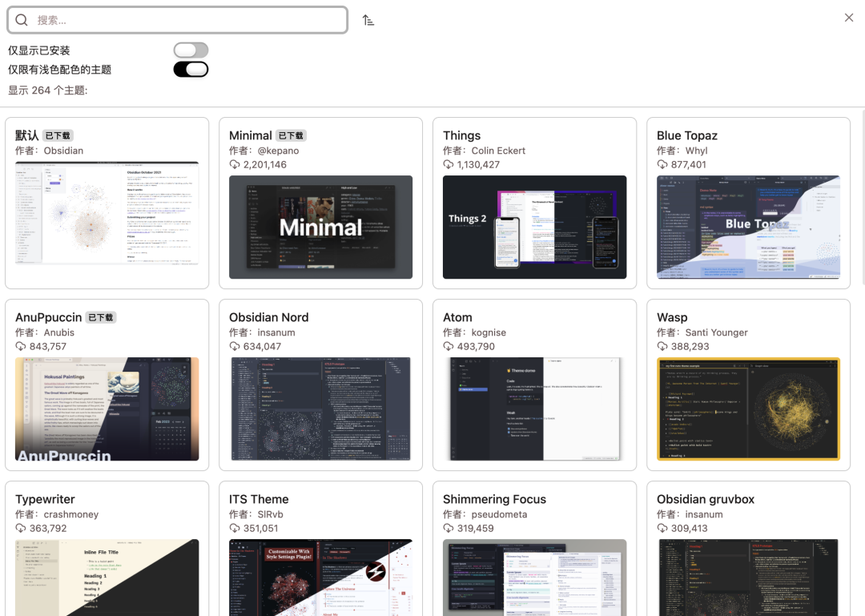Open Shimmering Focus theme preview image
Image resolution: width=865 pixels, height=616 pixels.
(534, 578)
